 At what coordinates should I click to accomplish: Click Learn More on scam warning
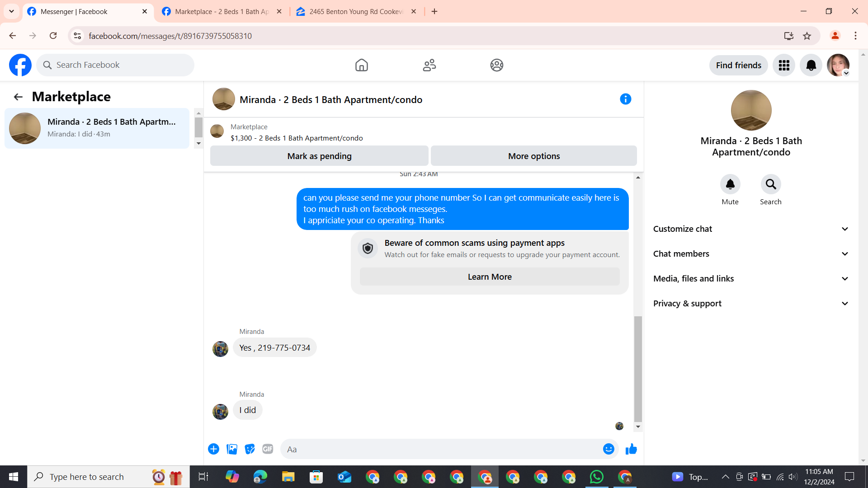point(490,277)
